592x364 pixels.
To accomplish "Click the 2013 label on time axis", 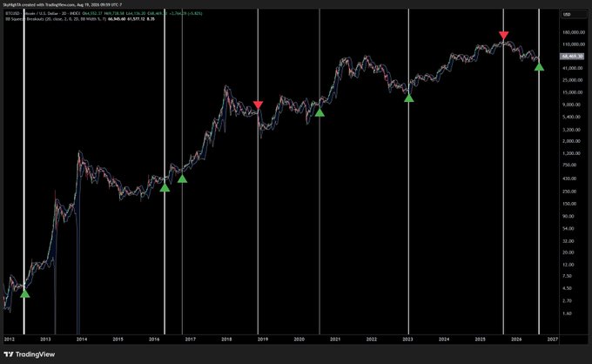I will (45, 339).
